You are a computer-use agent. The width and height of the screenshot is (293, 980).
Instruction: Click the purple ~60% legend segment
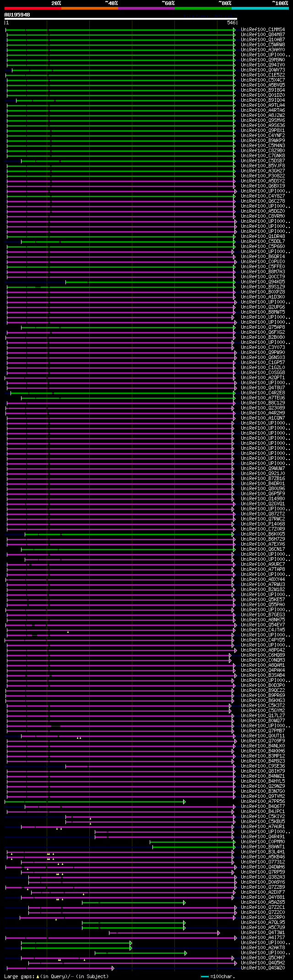click(146, 8)
